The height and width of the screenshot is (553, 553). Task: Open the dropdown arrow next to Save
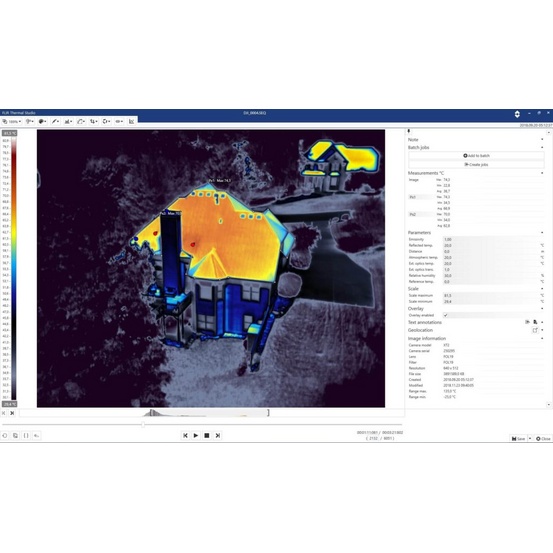tap(530, 439)
